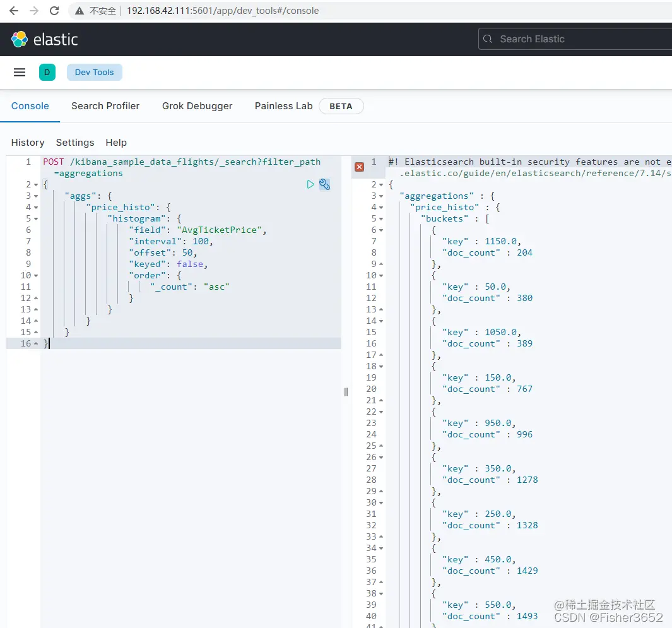This screenshot has height=628, width=672.
Task: Click doc_count value 380
Action: tap(524, 298)
